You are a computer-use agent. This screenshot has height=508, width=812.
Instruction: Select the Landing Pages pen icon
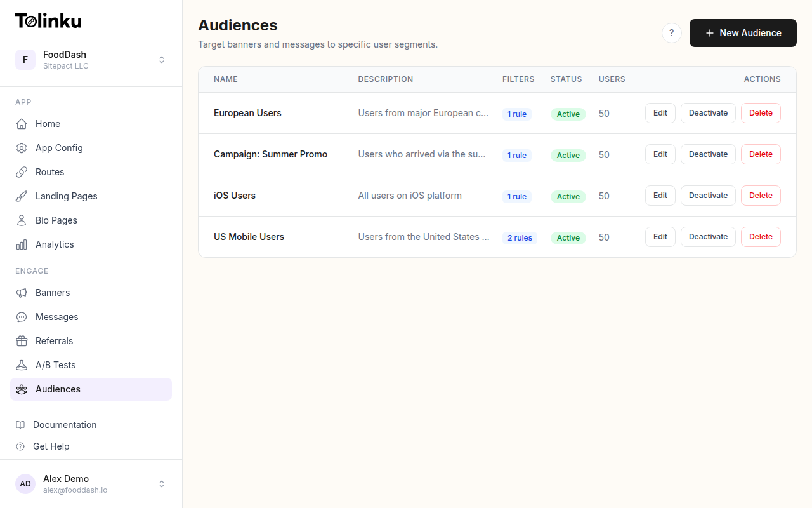21,196
